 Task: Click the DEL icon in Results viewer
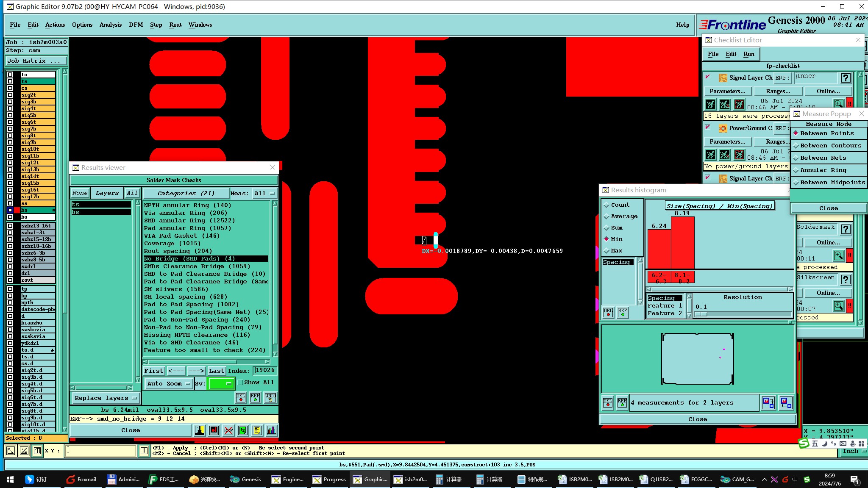(x=241, y=397)
